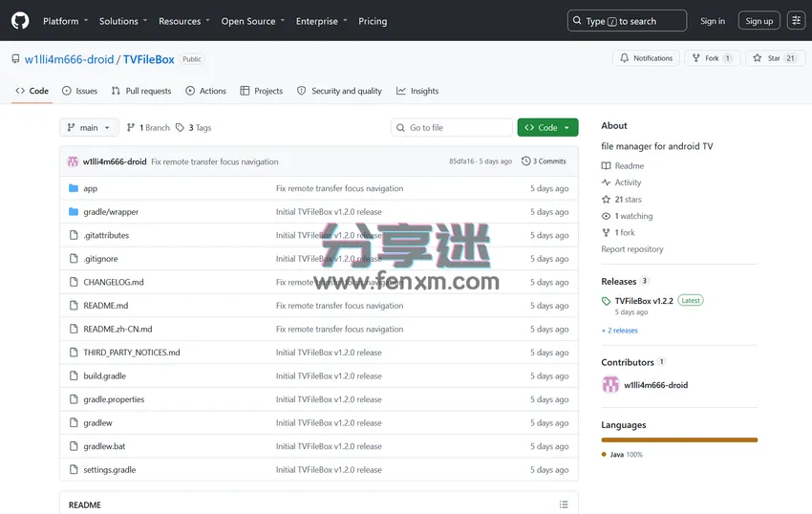Focus the Go to file field
This screenshot has height=514, width=812.
[452, 127]
